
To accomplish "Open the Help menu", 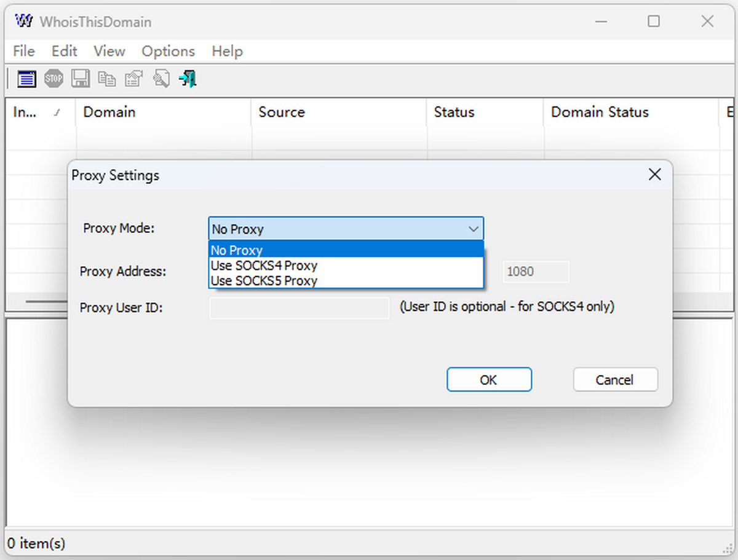I will (228, 51).
